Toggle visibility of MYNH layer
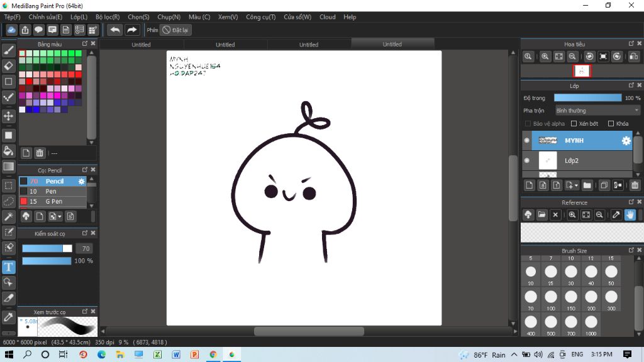Viewport: 644px width, 362px height. 526,140
